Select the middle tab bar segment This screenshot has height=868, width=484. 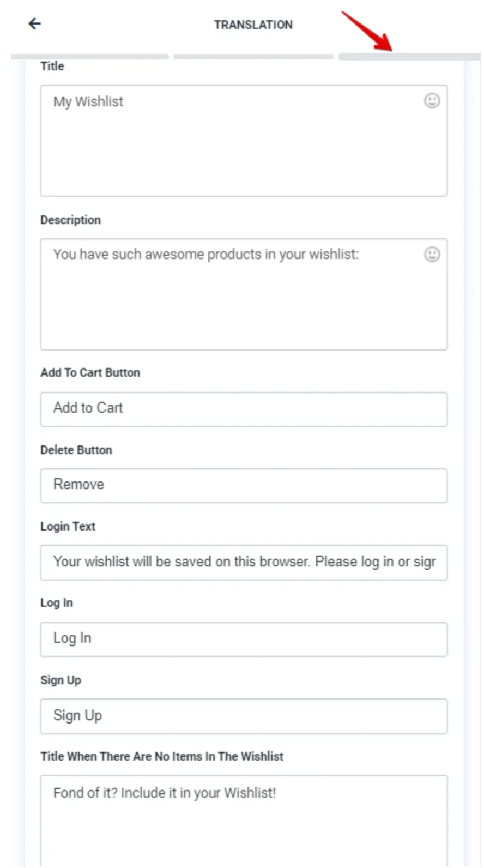point(253,57)
